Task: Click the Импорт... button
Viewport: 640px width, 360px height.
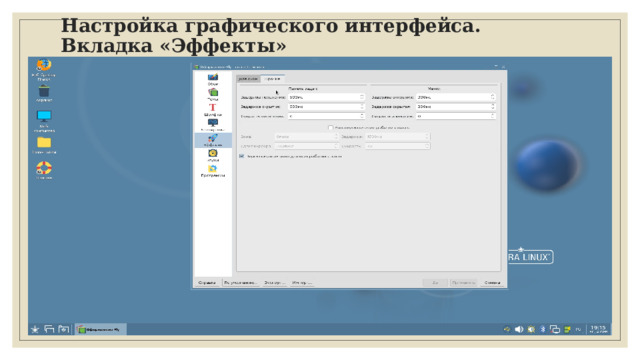Action: coord(302,282)
